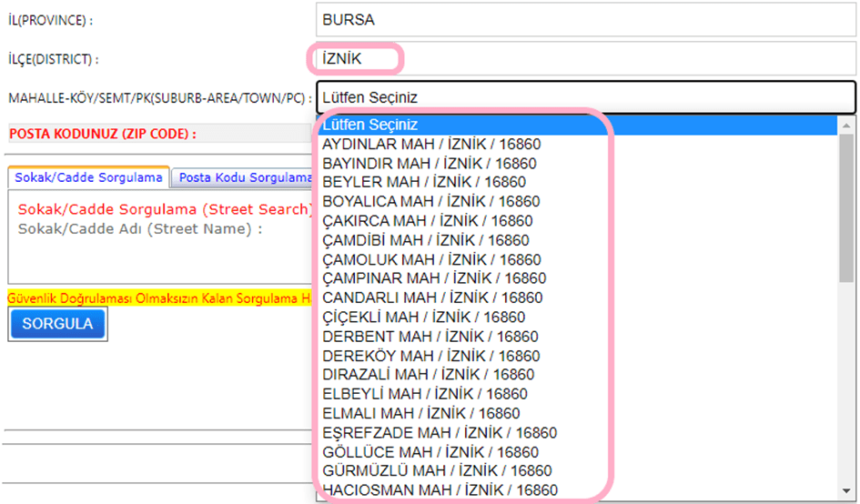860x504 pixels.
Task: Switch to the Sokak/Cadde Sorgulama tab
Action: (88, 177)
